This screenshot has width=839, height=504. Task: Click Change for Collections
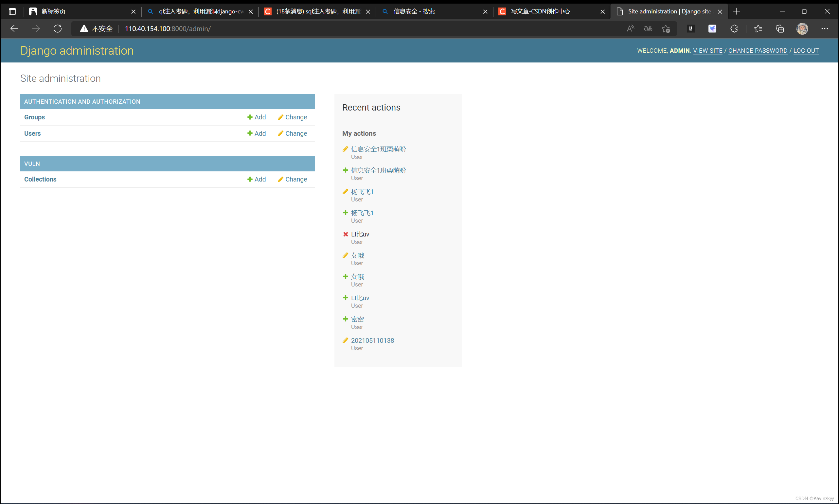click(x=292, y=179)
